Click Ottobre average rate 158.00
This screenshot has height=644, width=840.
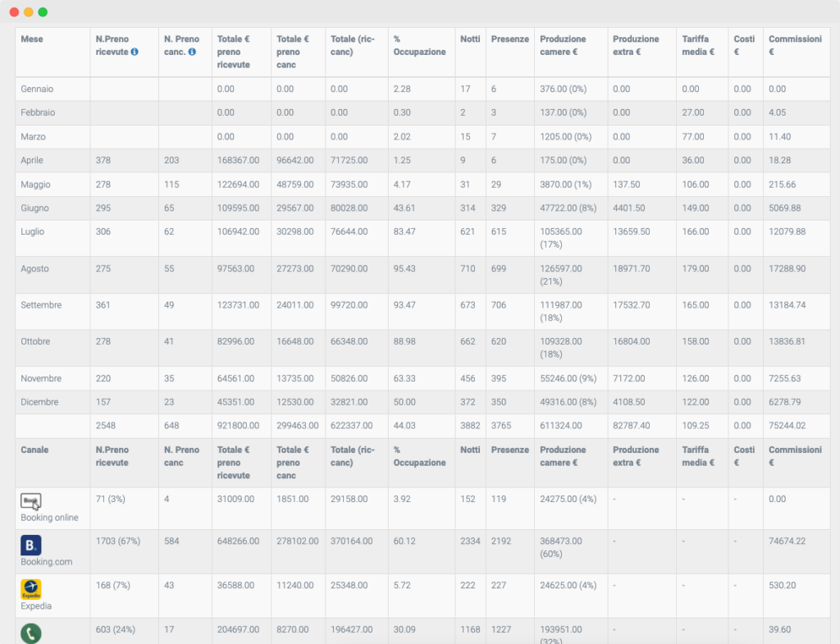(696, 341)
